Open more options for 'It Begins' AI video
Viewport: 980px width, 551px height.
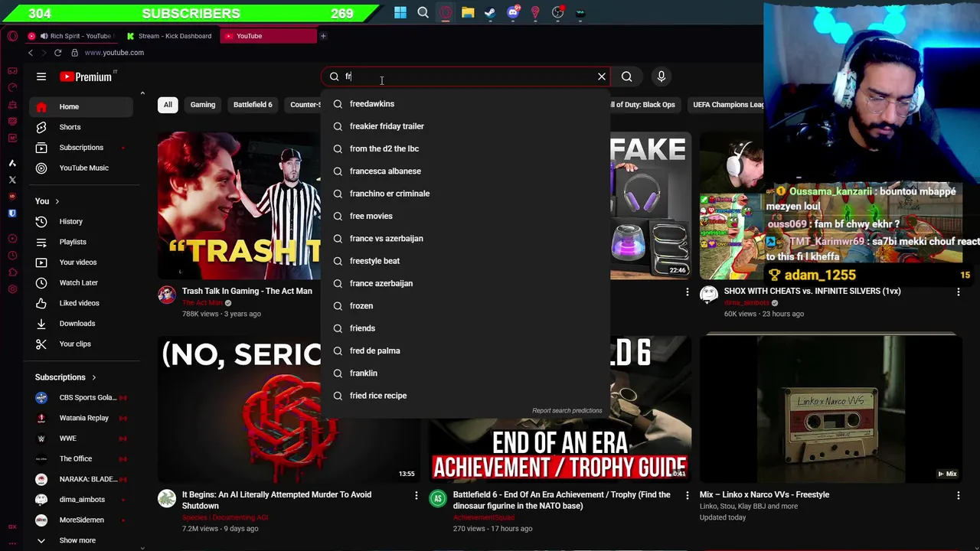[x=416, y=495]
